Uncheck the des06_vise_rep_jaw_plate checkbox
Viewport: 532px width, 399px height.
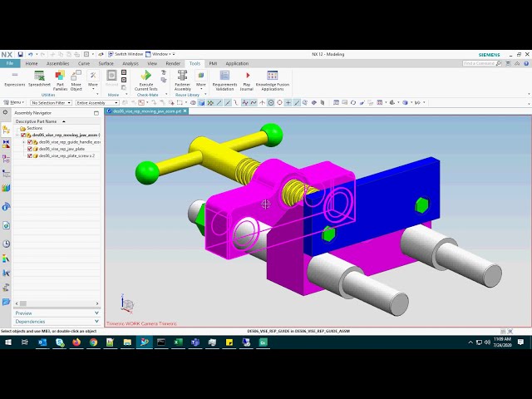point(30,149)
